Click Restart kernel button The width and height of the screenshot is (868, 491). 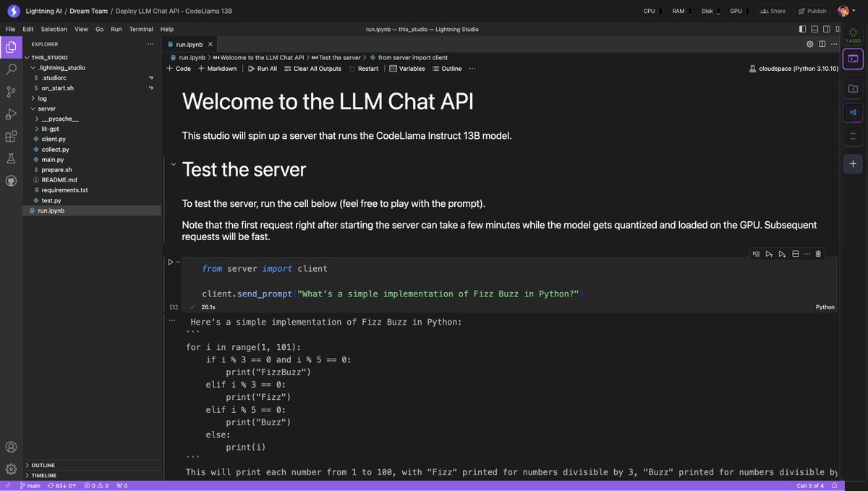pyautogui.click(x=363, y=69)
